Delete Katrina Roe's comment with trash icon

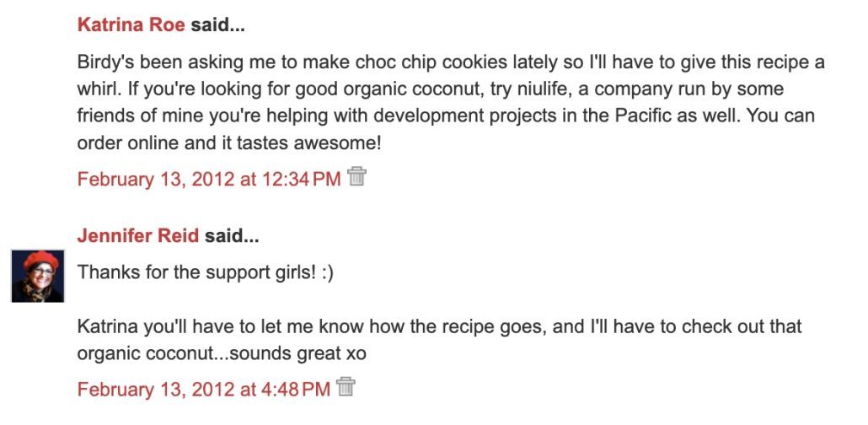pos(357,177)
